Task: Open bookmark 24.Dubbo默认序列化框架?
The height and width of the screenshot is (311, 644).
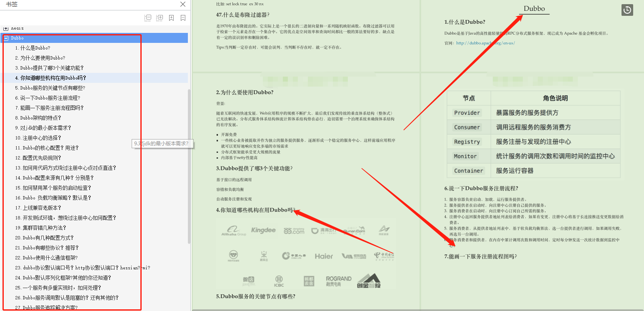Action: coord(63,278)
